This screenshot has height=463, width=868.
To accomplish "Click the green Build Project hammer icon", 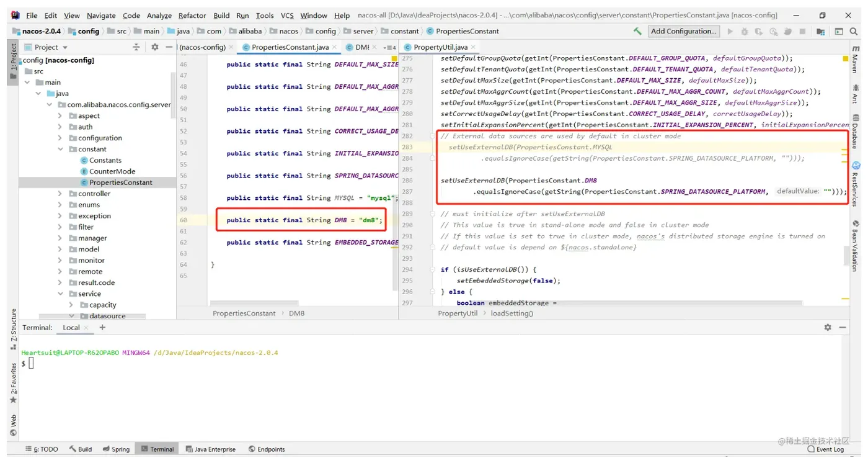I will (x=637, y=31).
